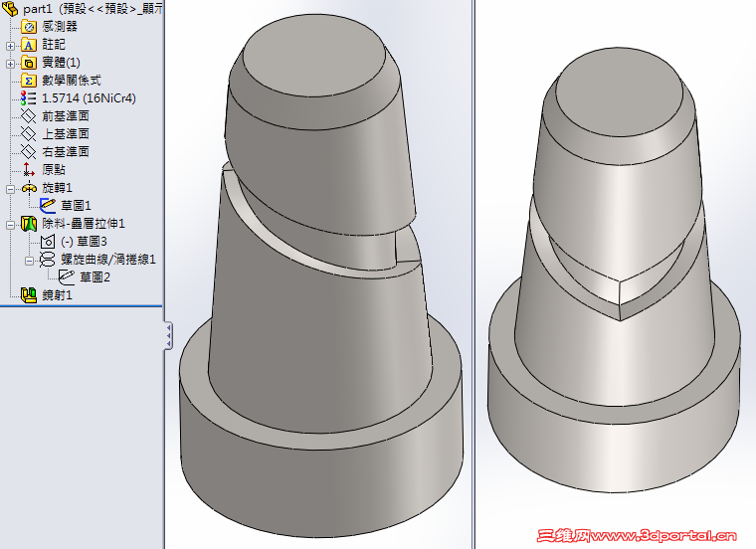
Task: Click the 草圖3 sketch icon
Action: click(x=48, y=241)
